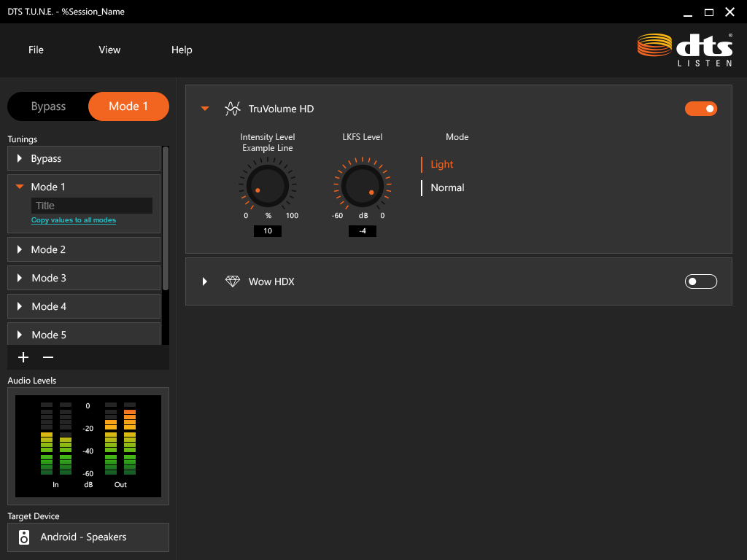Screen dimensions: 747x560
Task: Maximize the DTS T.U.N.E. window
Action: (709, 12)
